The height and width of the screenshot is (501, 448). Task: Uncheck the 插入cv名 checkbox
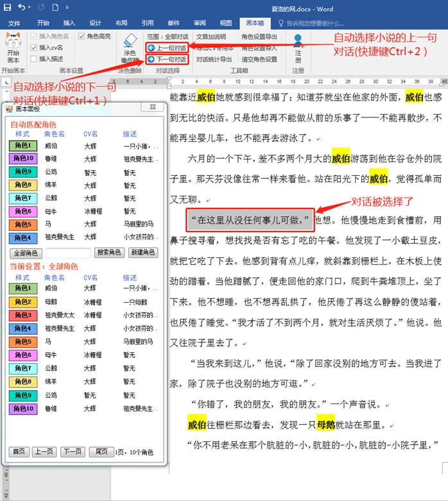tap(33, 47)
